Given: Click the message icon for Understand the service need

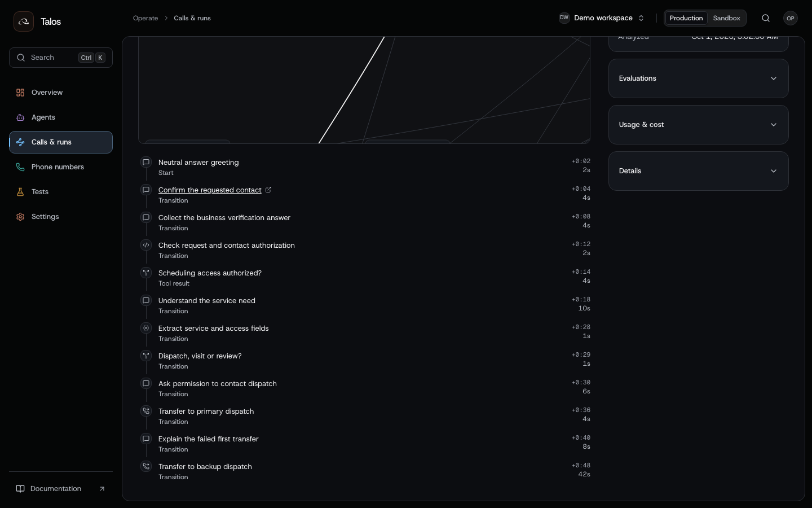Looking at the screenshot, I should tap(146, 300).
